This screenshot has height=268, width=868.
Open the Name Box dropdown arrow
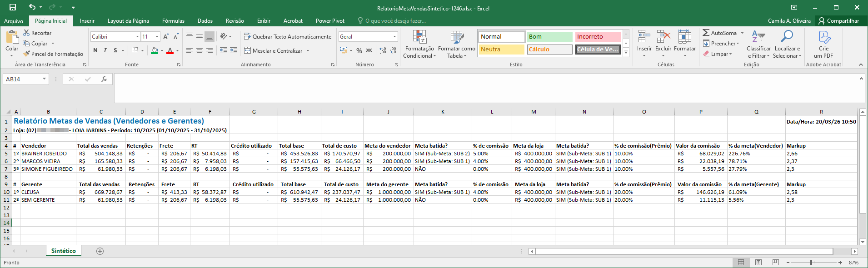44,79
